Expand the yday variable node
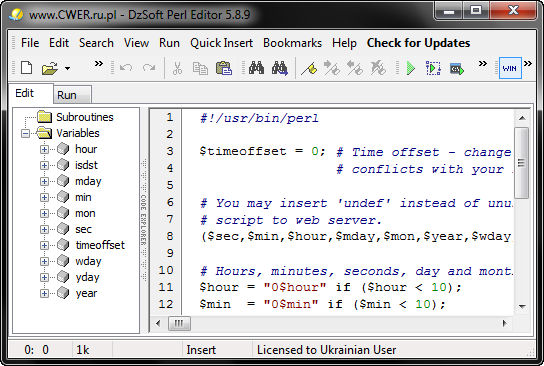This screenshot has height=366, width=544. 44,277
